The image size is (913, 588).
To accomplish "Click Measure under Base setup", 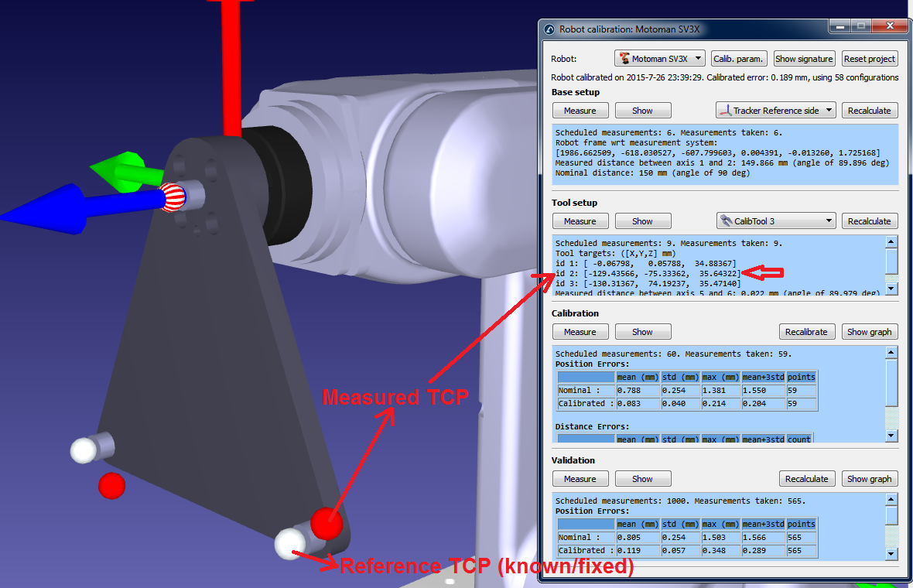I will 580,110.
